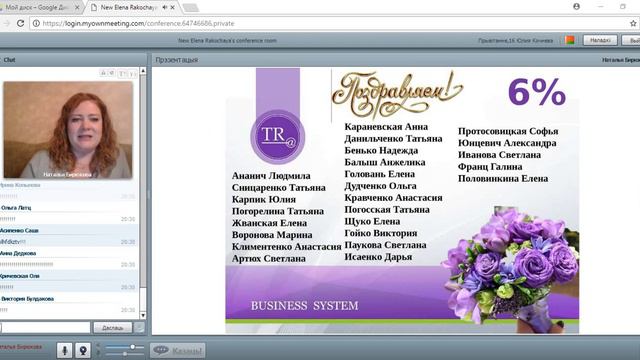This screenshot has width=640, height=360.
Task: Click chat message from Асиненко Саша
Action: pyautogui.click(x=69, y=236)
